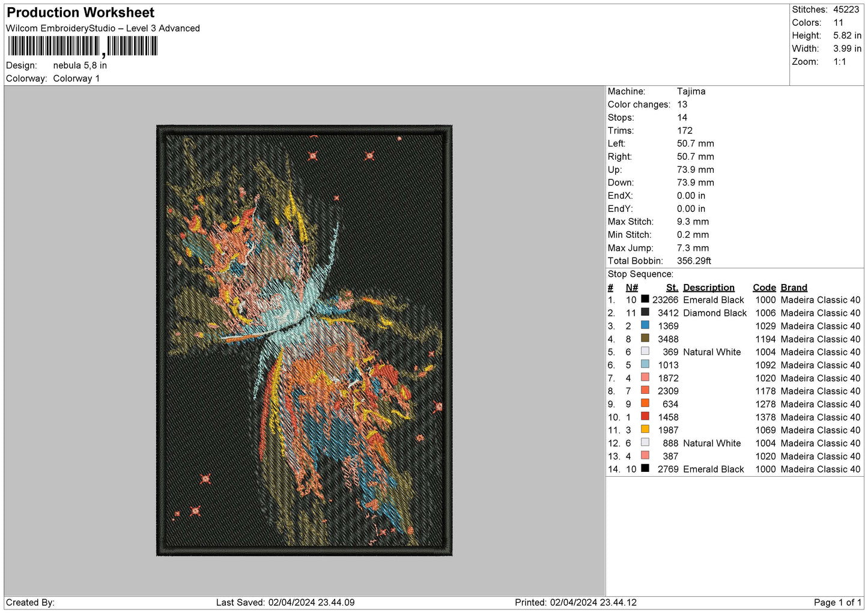Click the orange swatch for code 1278

pos(645,403)
